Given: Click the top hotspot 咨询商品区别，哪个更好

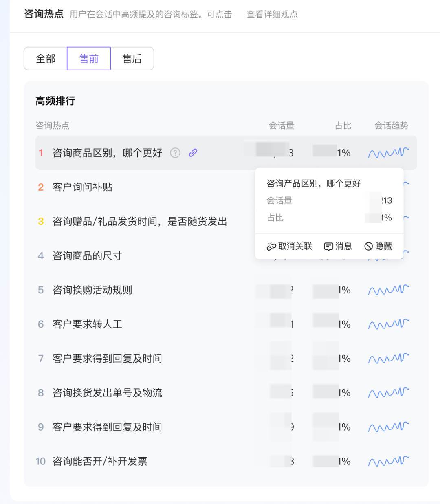Looking at the screenshot, I should pos(108,153).
